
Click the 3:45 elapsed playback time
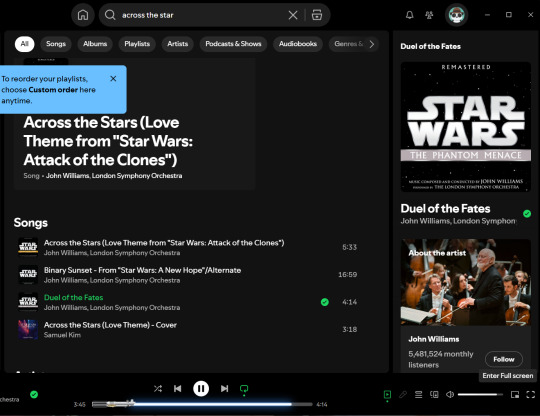(x=80, y=405)
